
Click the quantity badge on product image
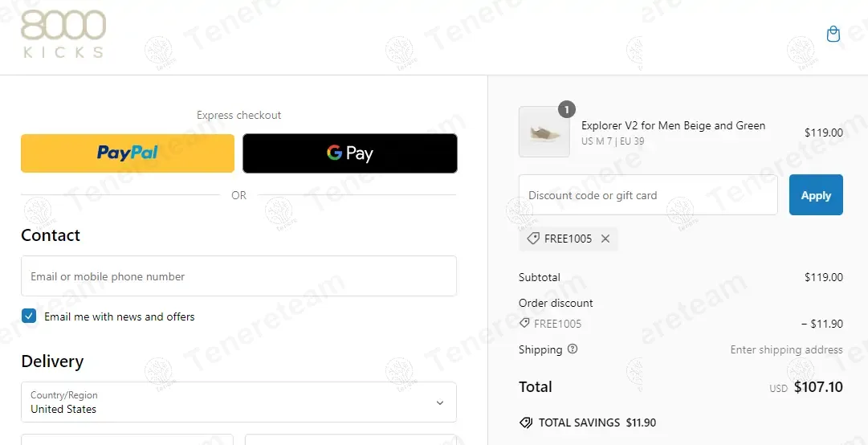click(x=567, y=109)
